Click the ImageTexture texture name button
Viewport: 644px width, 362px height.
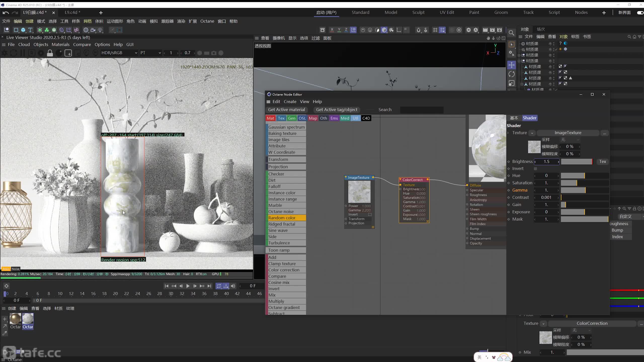coord(568,133)
